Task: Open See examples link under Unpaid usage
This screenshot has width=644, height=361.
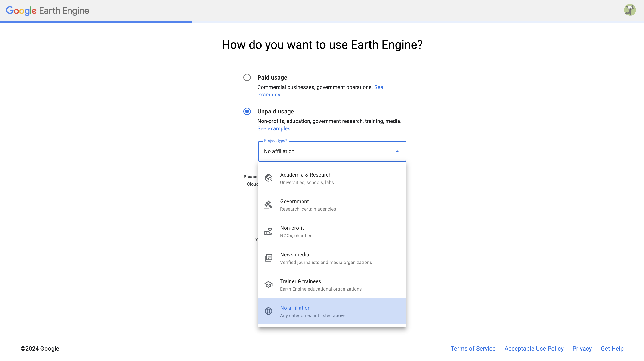Action: coord(274,129)
